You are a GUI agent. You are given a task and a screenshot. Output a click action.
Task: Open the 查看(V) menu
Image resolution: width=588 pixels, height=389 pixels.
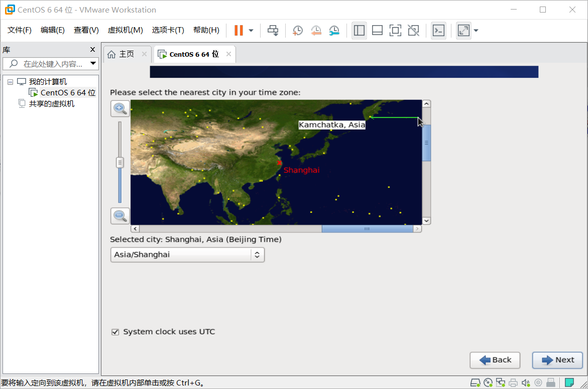[86, 30]
